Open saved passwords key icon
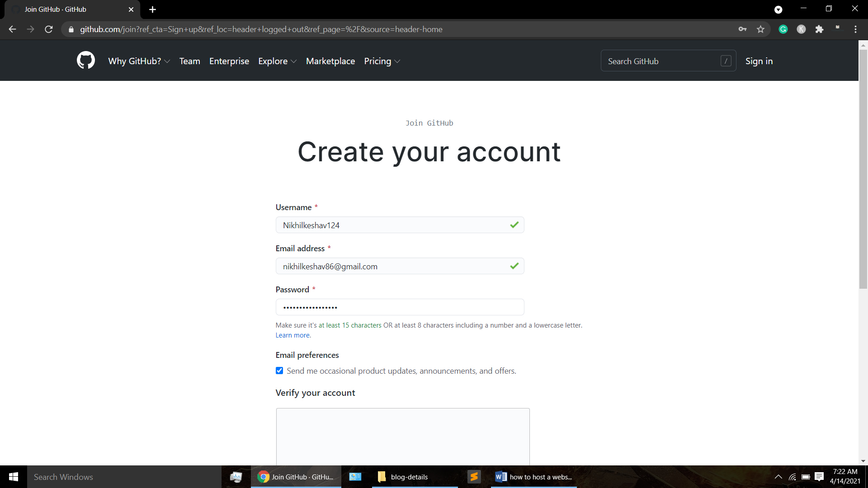 [x=742, y=29]
